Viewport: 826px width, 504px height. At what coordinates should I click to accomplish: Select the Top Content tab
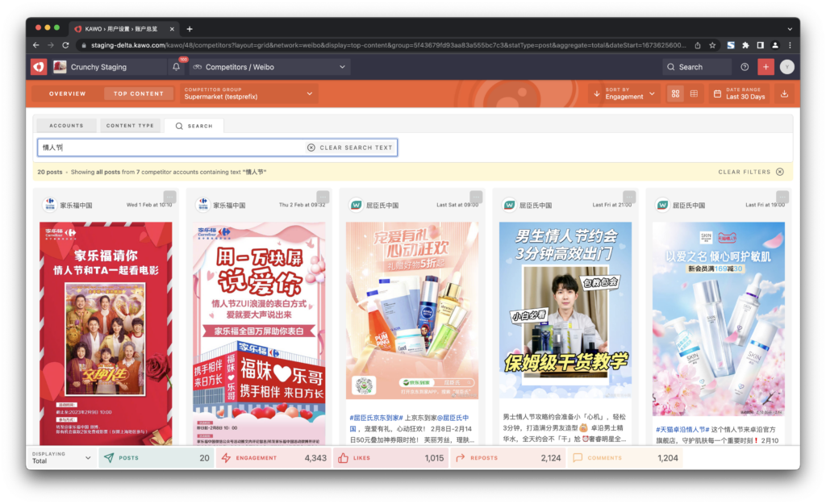pyautogui.click(x=139, y=94)
